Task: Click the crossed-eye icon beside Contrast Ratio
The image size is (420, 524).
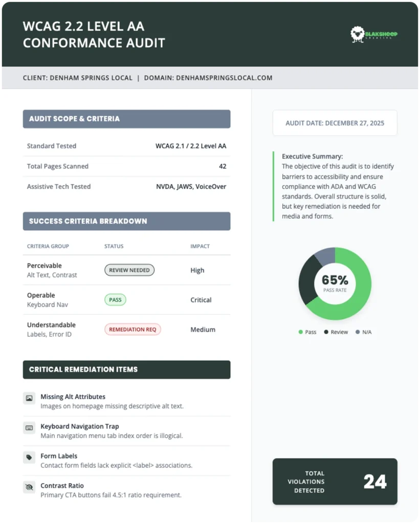Action: (x=29, y=487)
